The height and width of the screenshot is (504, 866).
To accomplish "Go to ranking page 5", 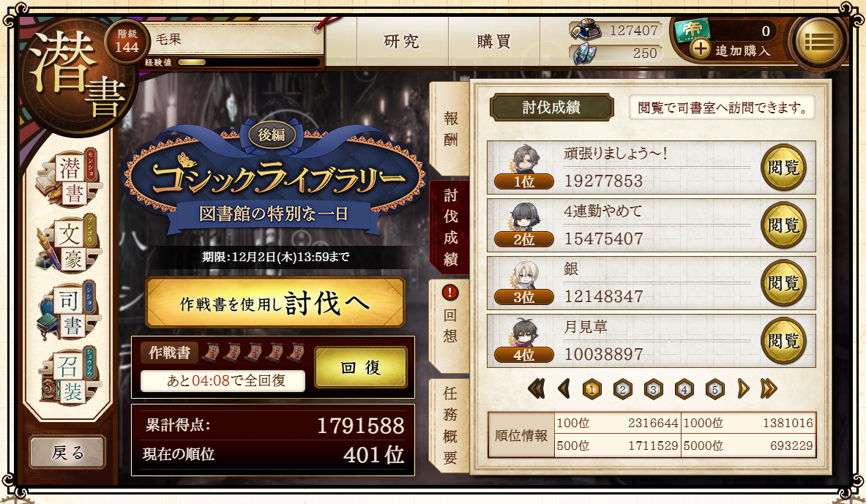I will (714, 389).
